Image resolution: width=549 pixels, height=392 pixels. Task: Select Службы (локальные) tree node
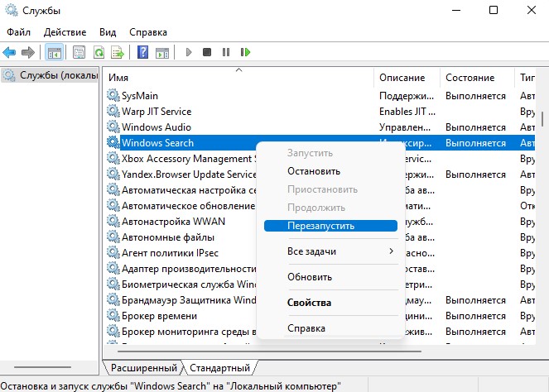click(x=50, y=75)
